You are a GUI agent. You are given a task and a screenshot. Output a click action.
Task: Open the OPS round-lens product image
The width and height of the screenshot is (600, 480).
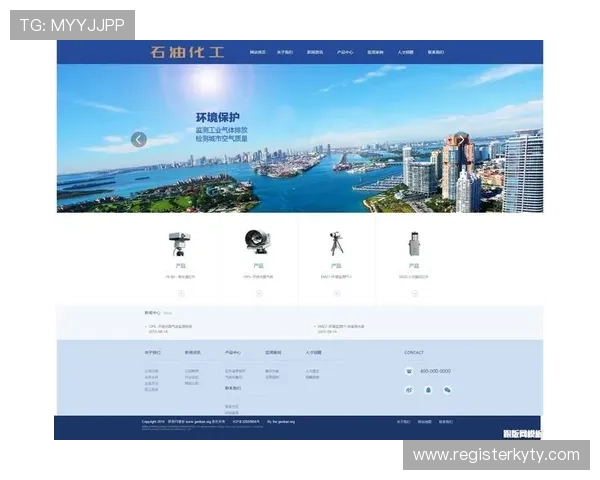(258, 242)
